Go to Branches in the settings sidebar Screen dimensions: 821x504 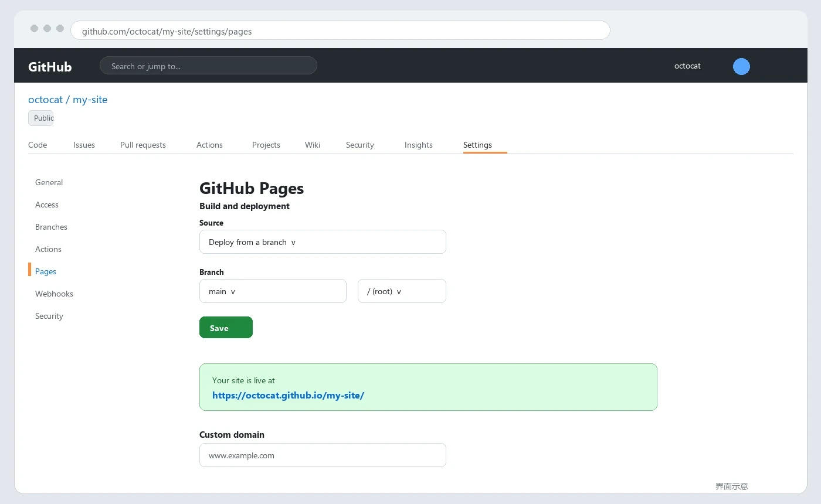[x=51, y=227]
